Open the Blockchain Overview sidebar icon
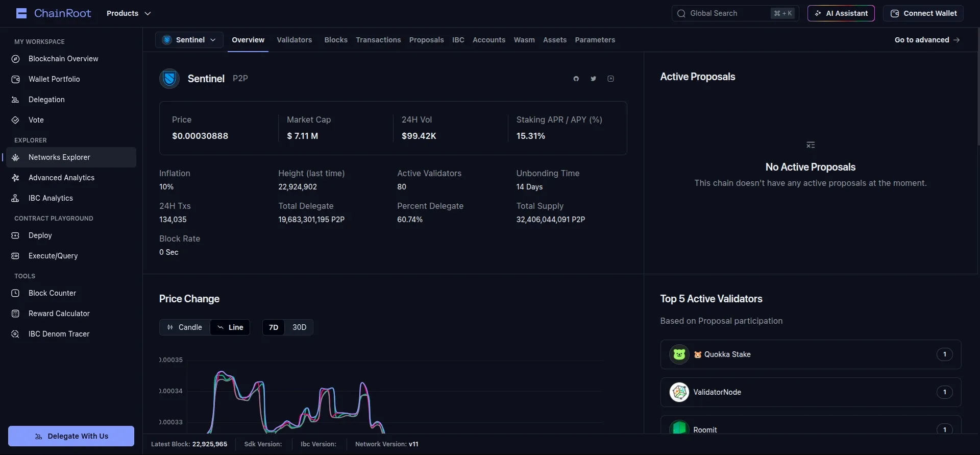The image size is (980, 455). [15, 59]
